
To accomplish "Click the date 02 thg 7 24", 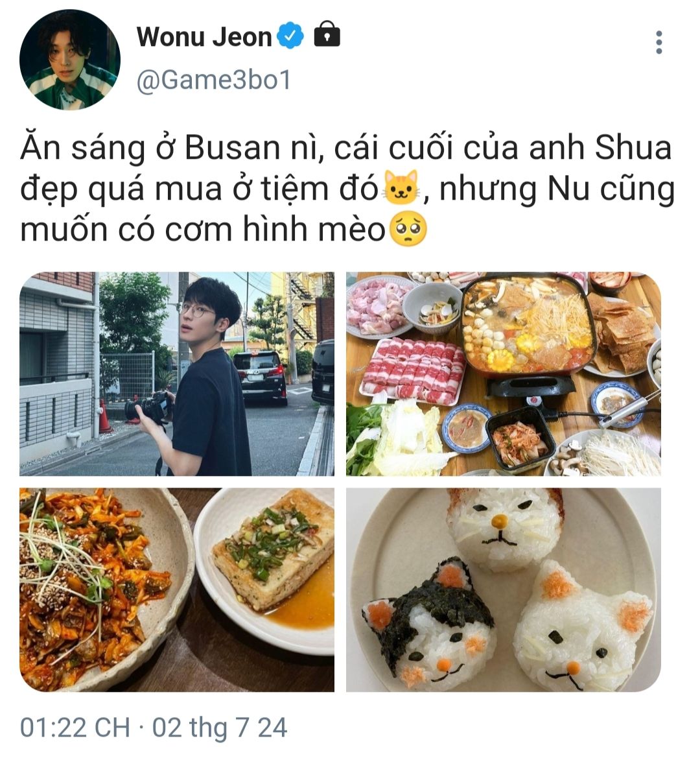I will pos(220,728).
